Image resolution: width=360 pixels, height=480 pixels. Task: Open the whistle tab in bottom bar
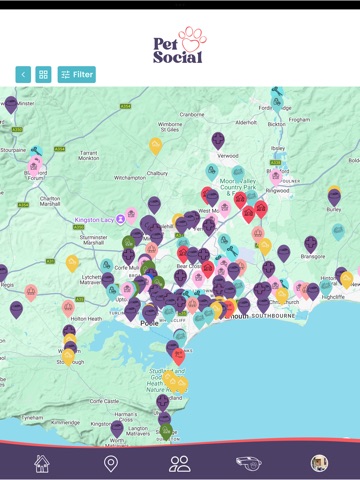[x=249, y=463]
